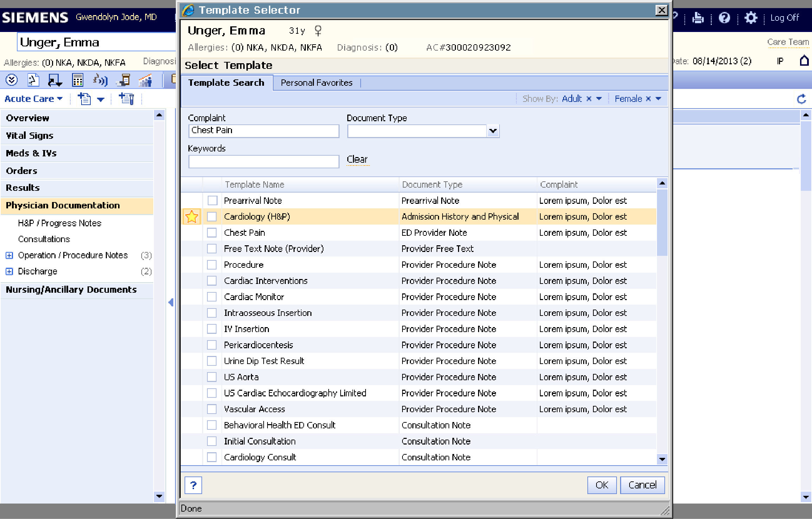Click the favorite star on Cardiology (H&P)
This screenshot has width=812, height=519.
tap(192, 217)
